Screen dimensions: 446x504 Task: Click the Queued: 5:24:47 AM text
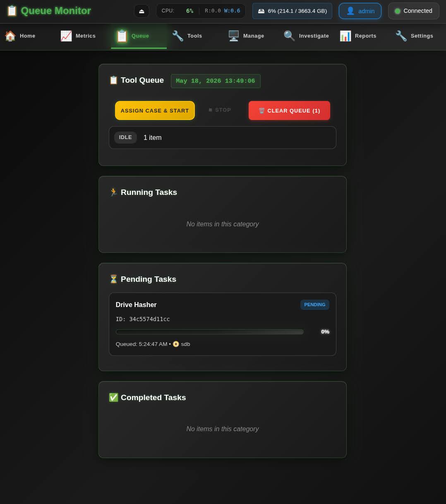141,344
